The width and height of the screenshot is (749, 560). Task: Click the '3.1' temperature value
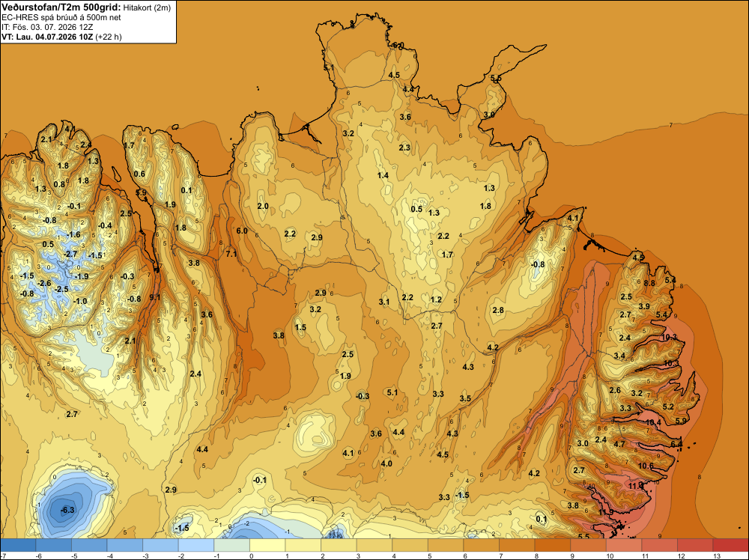pyautogui.click(x=384, y=302)
